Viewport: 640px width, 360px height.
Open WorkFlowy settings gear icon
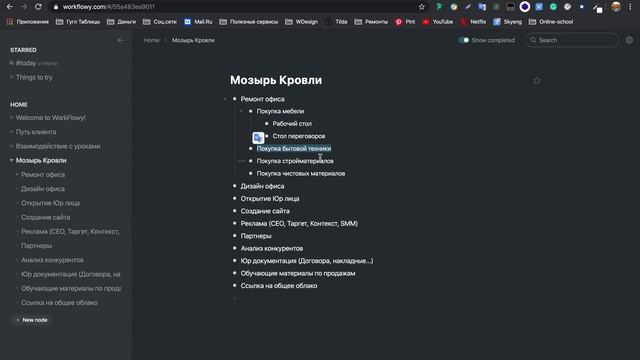click(629, 40)
